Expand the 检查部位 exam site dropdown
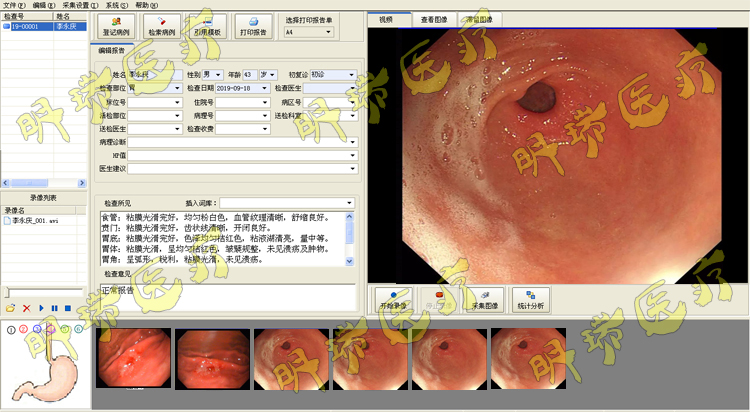This screenshot has width=750, height=412. coord(177,88)
